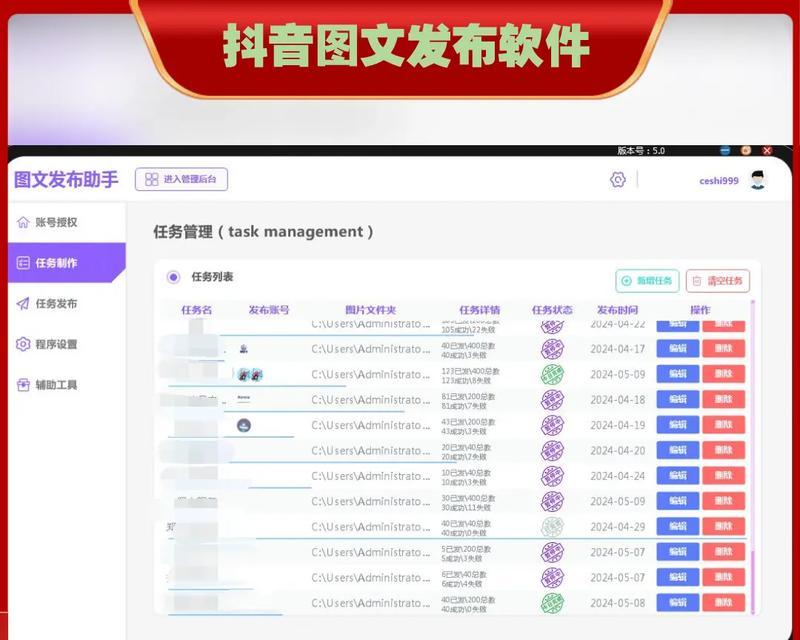The width and height of the screenshot is (800, 640).
Task: Click 新增任务 button
Action: pos(647,281)
